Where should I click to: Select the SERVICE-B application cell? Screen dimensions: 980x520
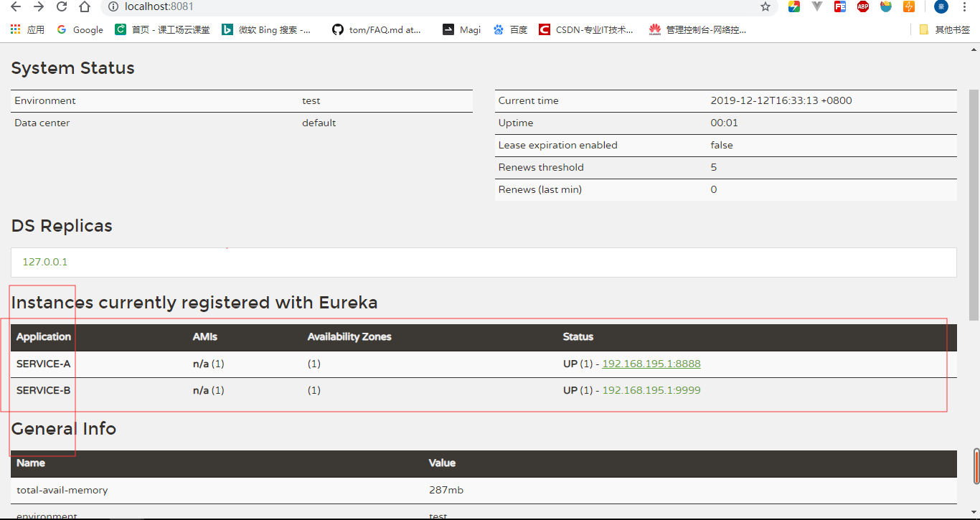point(44,390)
